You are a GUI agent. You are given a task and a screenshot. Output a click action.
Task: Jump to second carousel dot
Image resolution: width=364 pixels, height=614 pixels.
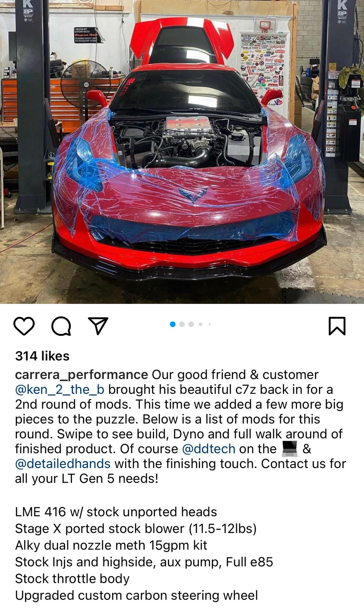(182, 324)
